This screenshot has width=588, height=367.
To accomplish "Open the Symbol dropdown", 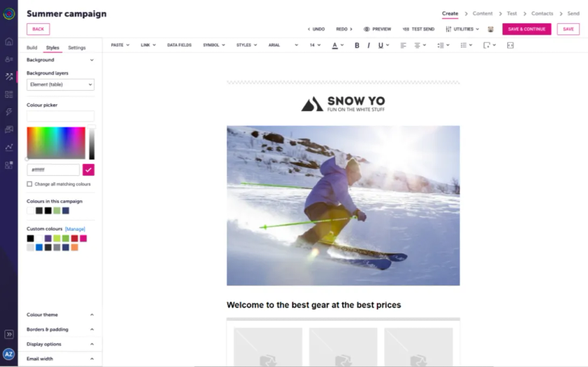I will pyautogui.click(x=214, y=45).
